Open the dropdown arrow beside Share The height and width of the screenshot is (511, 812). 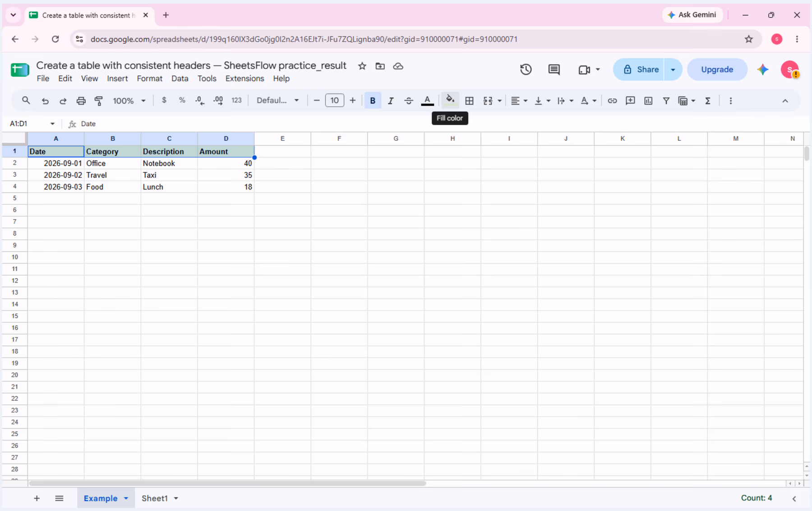[673, 70]
